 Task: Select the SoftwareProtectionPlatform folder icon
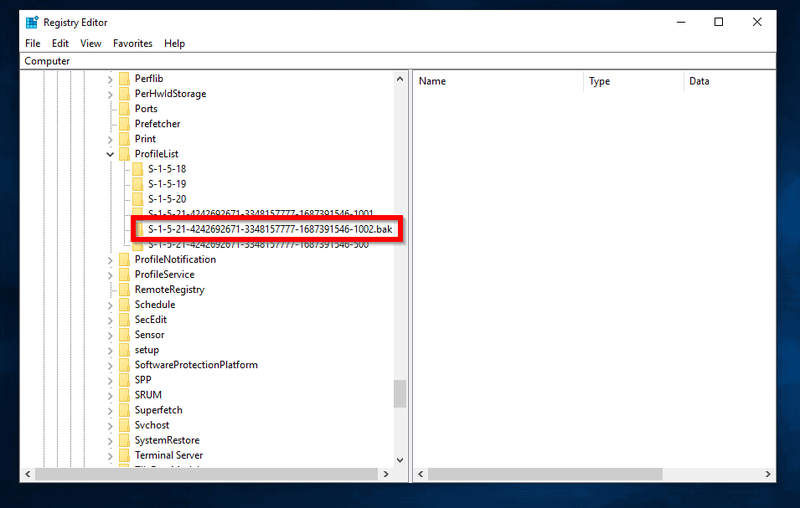[x=124, y=365]
